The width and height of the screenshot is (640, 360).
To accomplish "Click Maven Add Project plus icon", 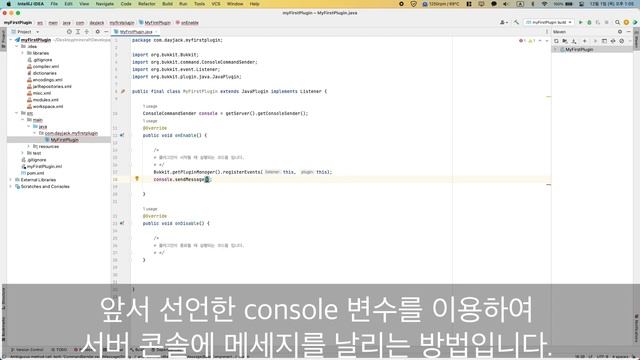I will [x=584, y=41].
